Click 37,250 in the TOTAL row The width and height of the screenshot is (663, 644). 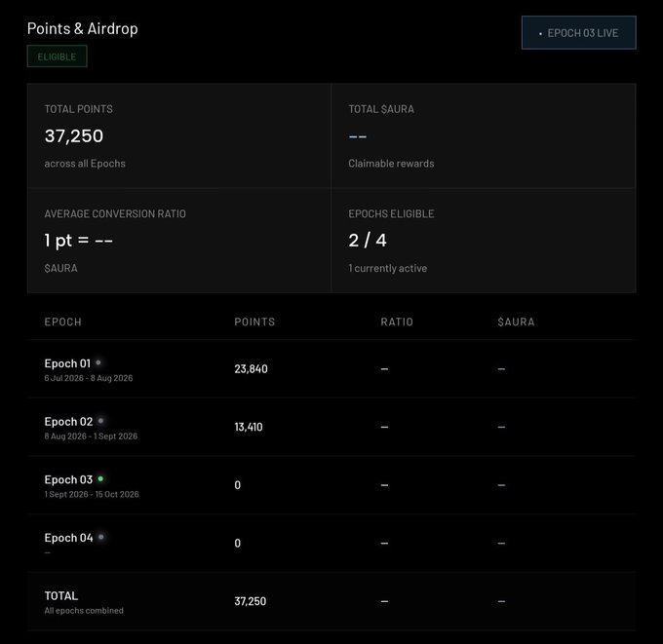[x=251, y=601]
